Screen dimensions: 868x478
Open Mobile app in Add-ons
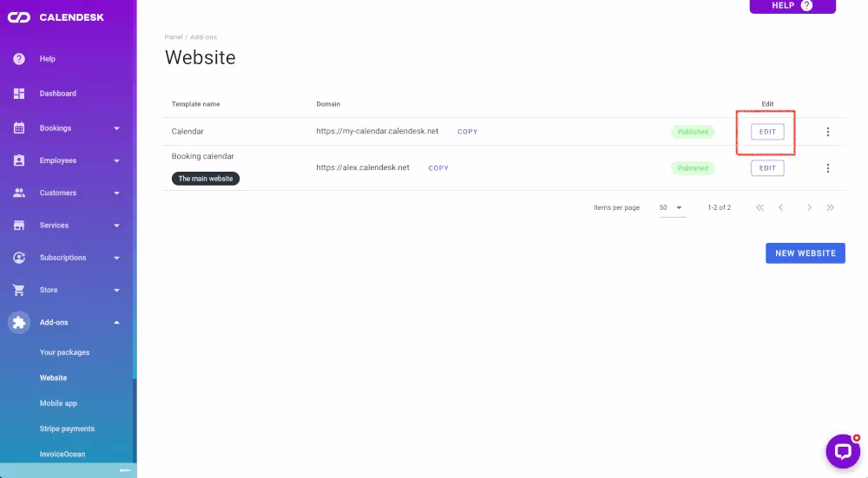pos(58,403)
